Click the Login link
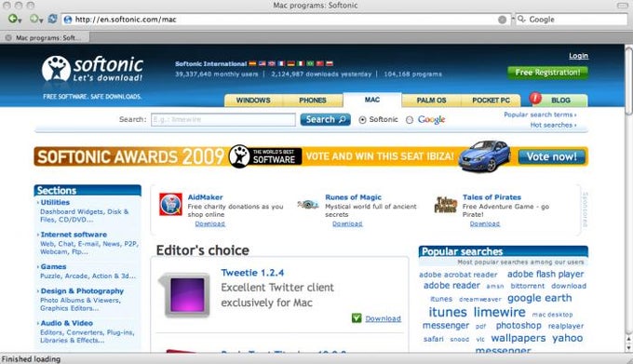Image resolution: width=633 pixels, height=364 pixels. coord(578,56)
